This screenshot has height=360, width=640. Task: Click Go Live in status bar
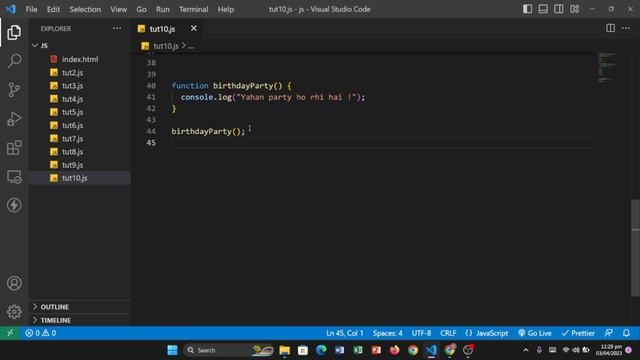pos(535,333)
